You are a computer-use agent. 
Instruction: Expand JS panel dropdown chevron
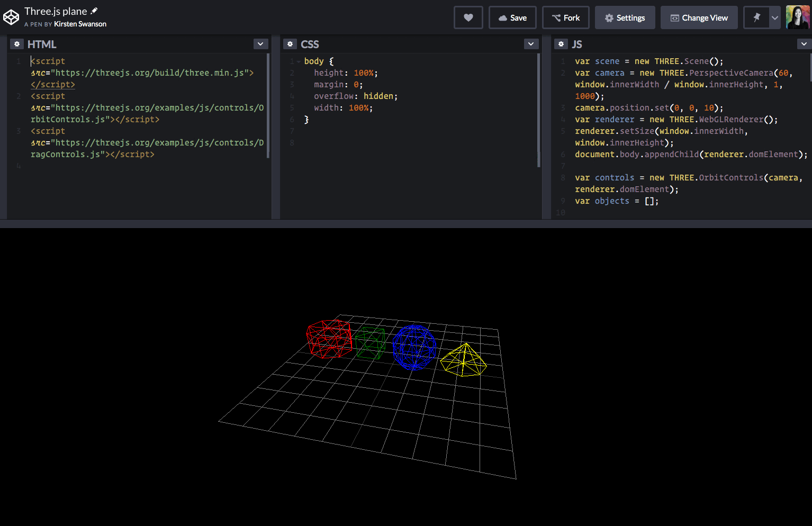click(x=804, y=44)
